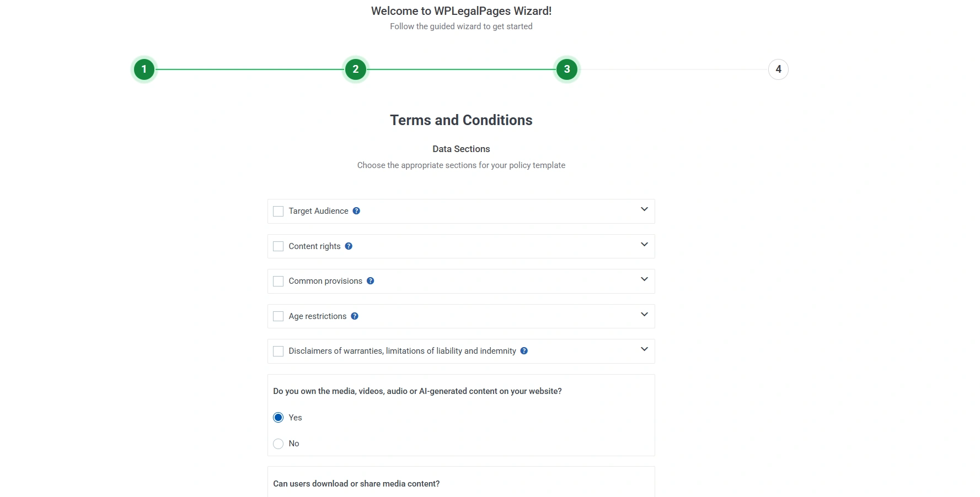Viewport: 980px width, 497px height.
Task: Expand the Common provisions section
Action: 644,279
